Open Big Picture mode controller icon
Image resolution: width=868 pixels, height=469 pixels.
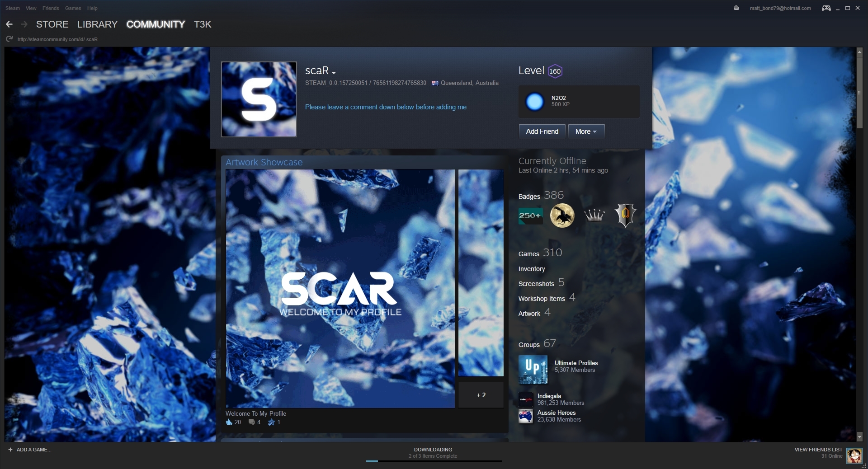click(x=826, y=8)
